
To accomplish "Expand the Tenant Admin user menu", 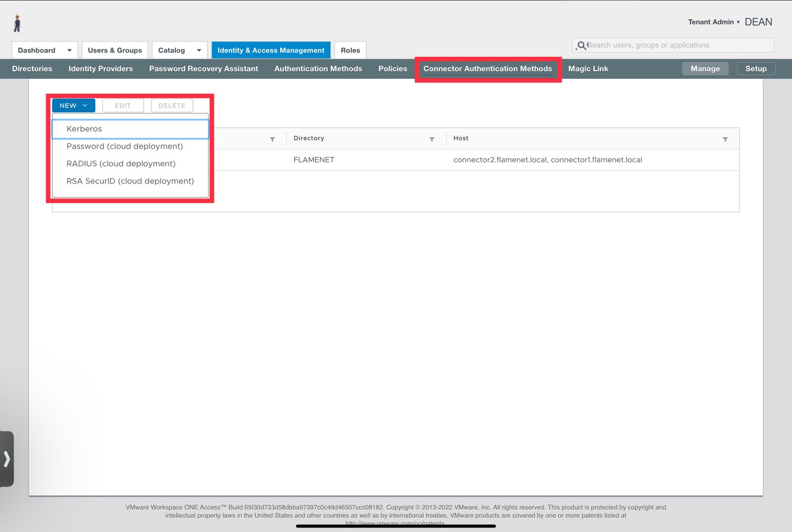I will [x=713, y=22].
